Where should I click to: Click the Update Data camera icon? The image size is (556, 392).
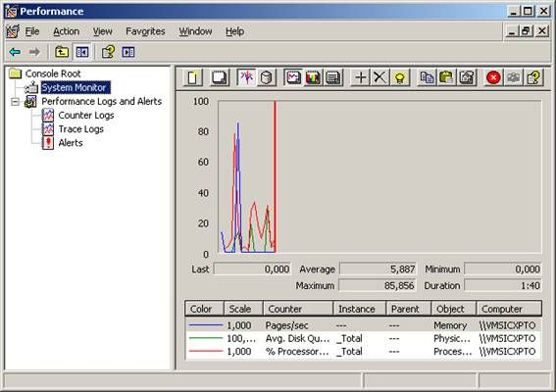tap(513, 77)
